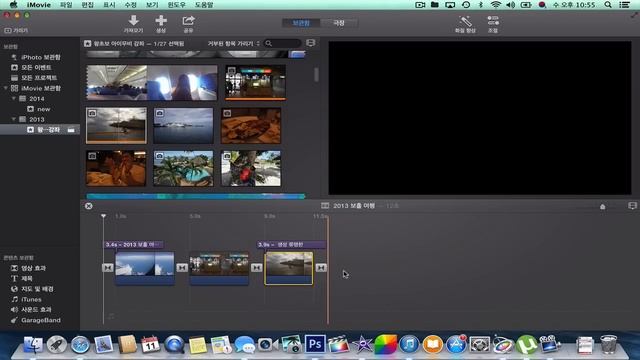Switch to the Library (보관함) tab
This screenshot has height=360, width=640.
tap(301, 23)
